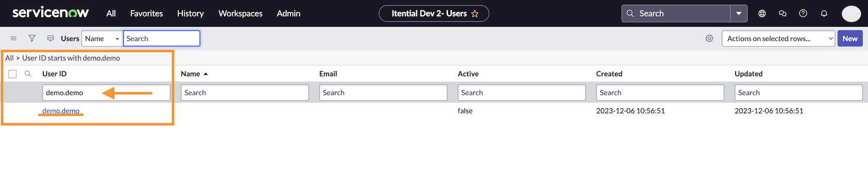This screenshot has width=868, height=189.
Task: Open the list context hamburger menu
Action: coord(13,38)
